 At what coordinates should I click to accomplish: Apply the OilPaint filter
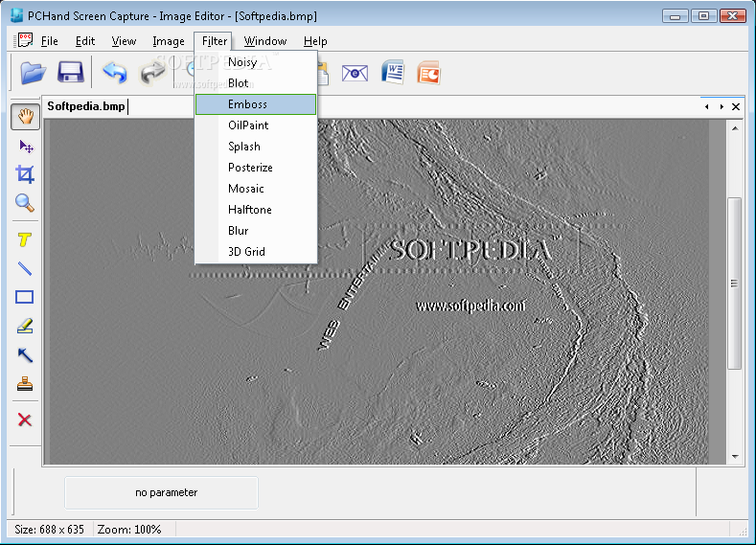pos(256,125)
